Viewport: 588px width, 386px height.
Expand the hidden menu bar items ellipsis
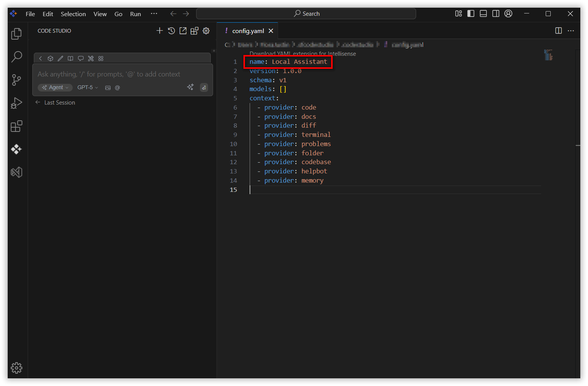154,14
